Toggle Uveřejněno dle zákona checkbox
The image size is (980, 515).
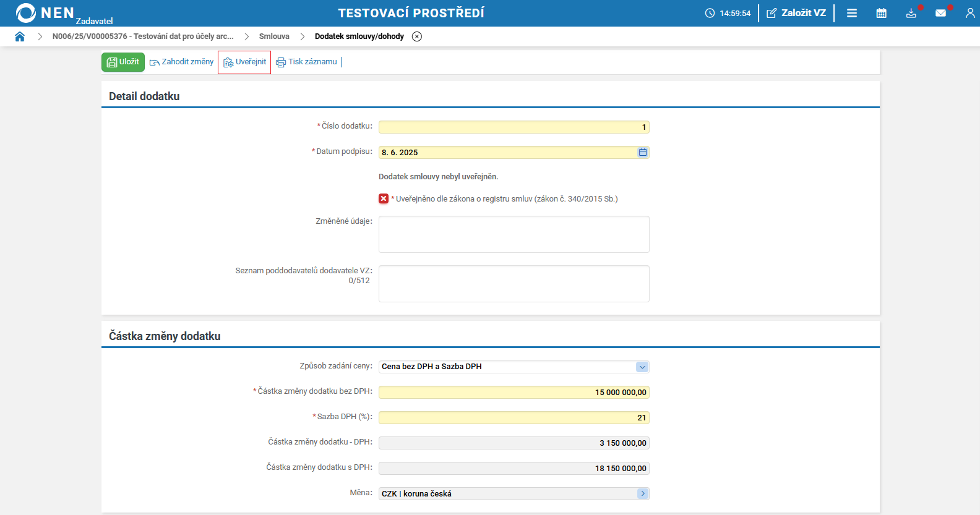click(384, 198)
